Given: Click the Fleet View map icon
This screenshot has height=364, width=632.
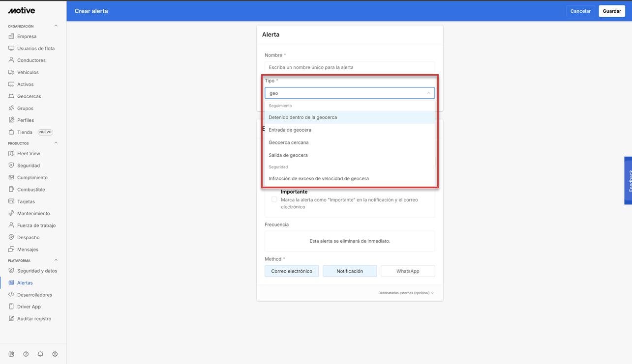Looking at the screenshot, I should (11, 153).
